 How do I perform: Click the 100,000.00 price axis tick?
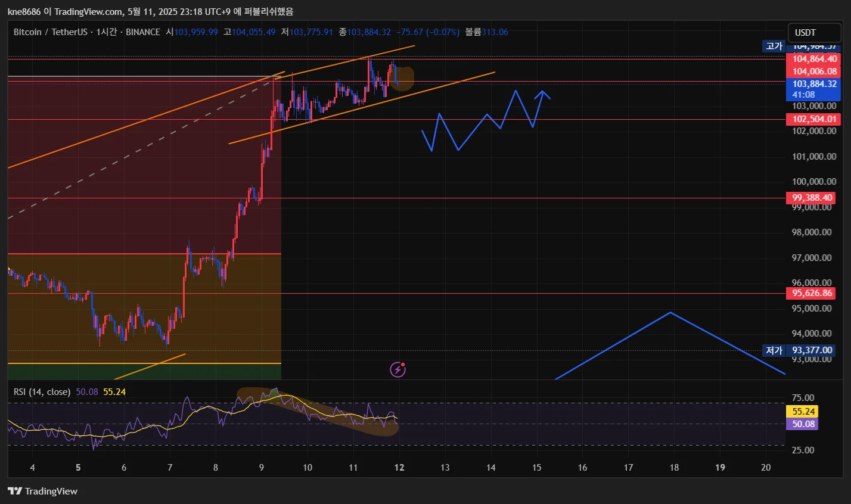click(x=814, y=182)
